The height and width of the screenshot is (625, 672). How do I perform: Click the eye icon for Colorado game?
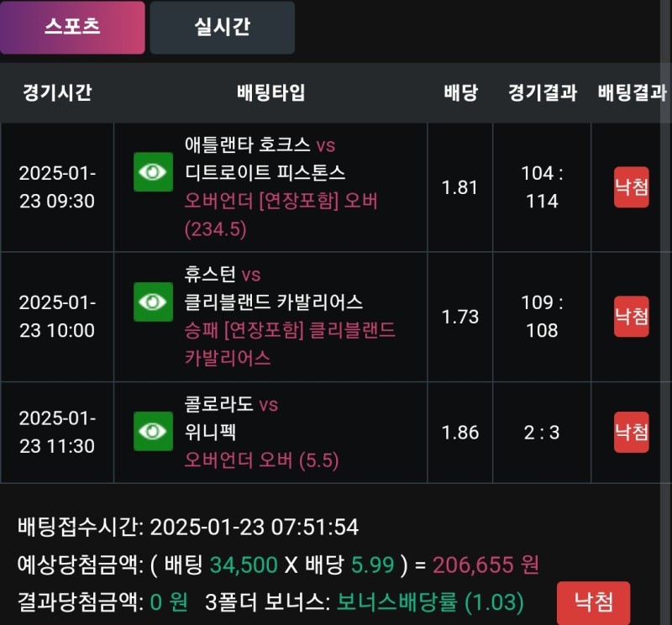click(x=153, y=431)
